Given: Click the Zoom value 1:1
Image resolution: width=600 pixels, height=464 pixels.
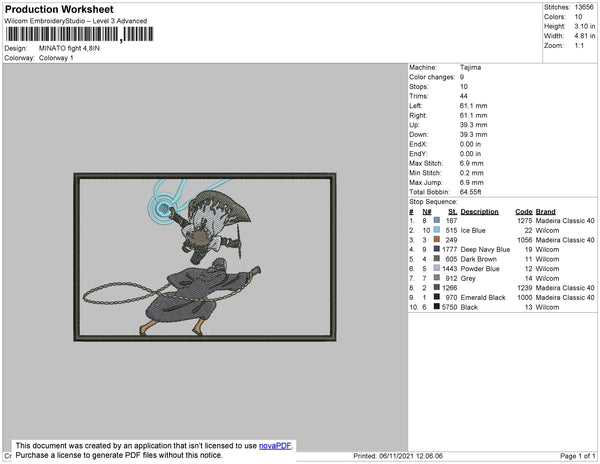Looking at the screenshot, I should [579, 46].
